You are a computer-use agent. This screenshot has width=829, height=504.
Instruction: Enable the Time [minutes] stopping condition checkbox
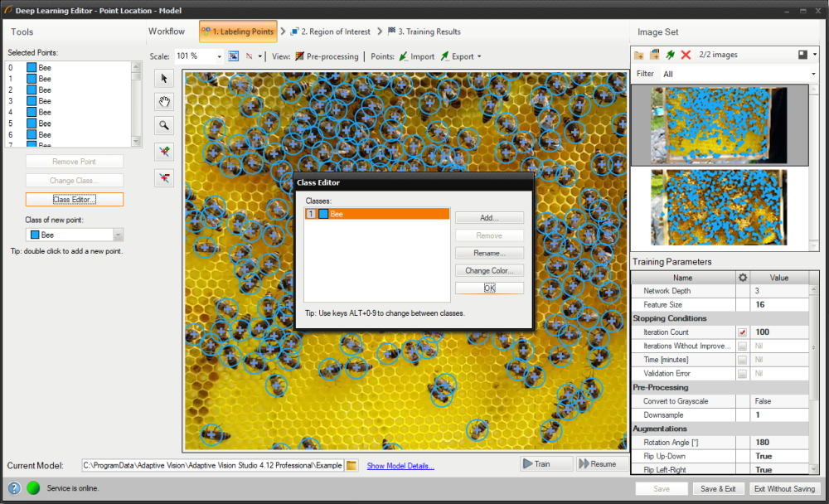click(742, 360)
